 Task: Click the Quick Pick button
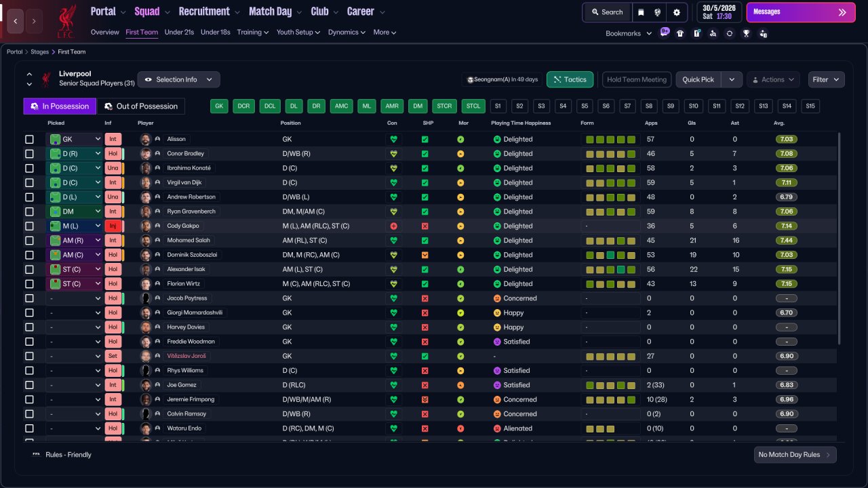tap(698, 80)
